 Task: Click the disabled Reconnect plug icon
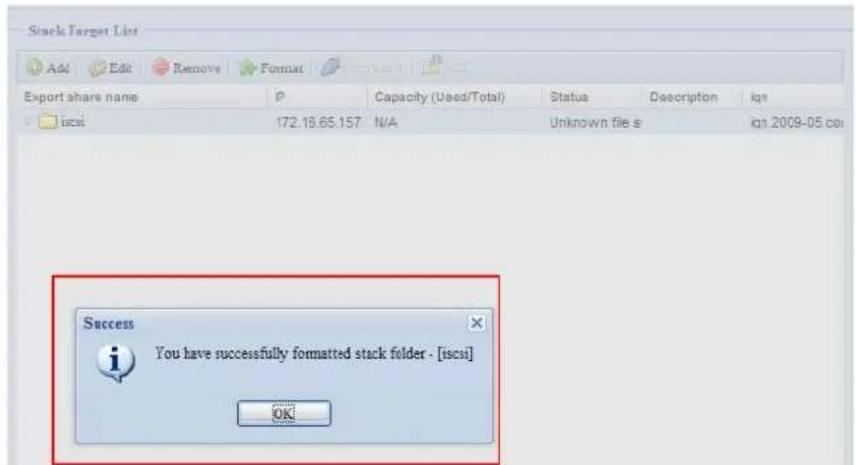click(x=330, y=68)
